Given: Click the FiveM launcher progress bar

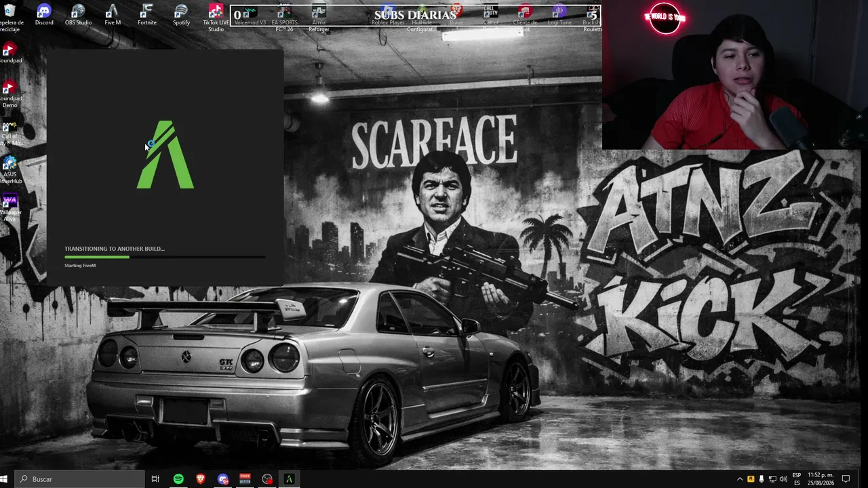Looking at the screenshot, I should [x=165, y=258].
